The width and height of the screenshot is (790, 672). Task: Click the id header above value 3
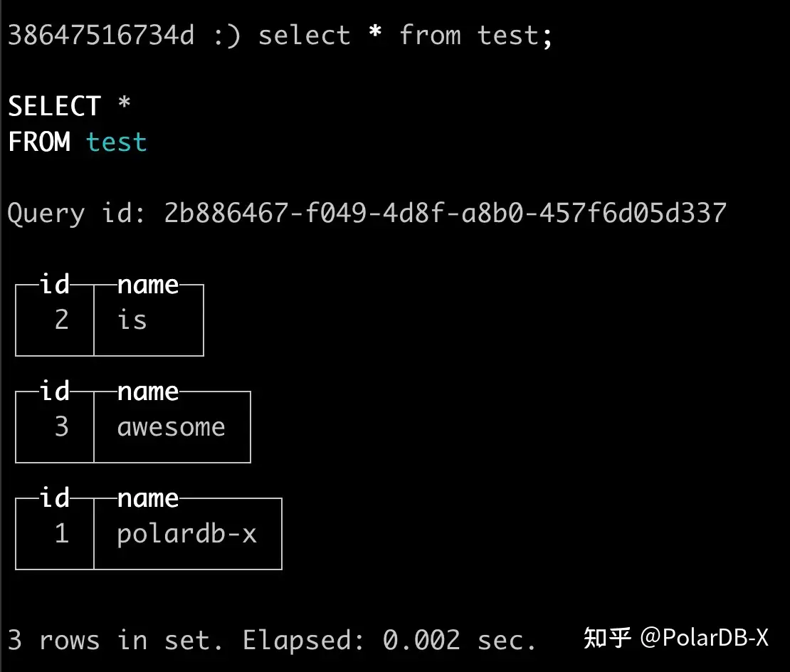[55, 392]
